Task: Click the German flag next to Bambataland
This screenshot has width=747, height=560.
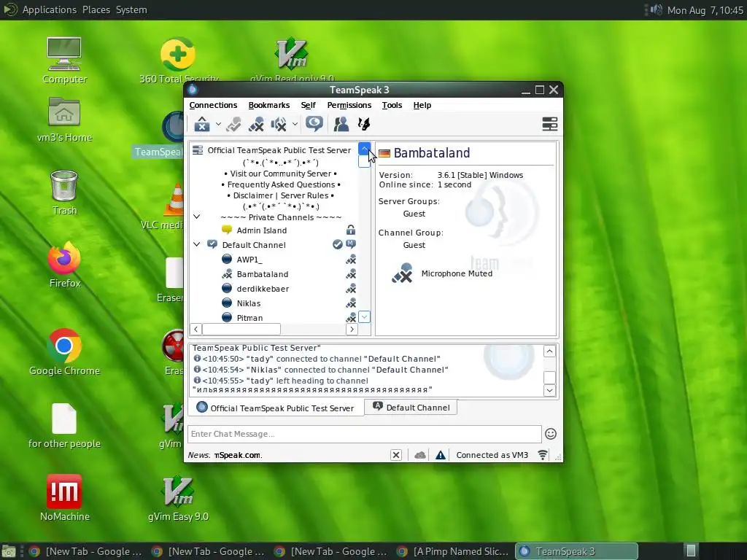Action: pyautogui.click(x=384, y=153)
